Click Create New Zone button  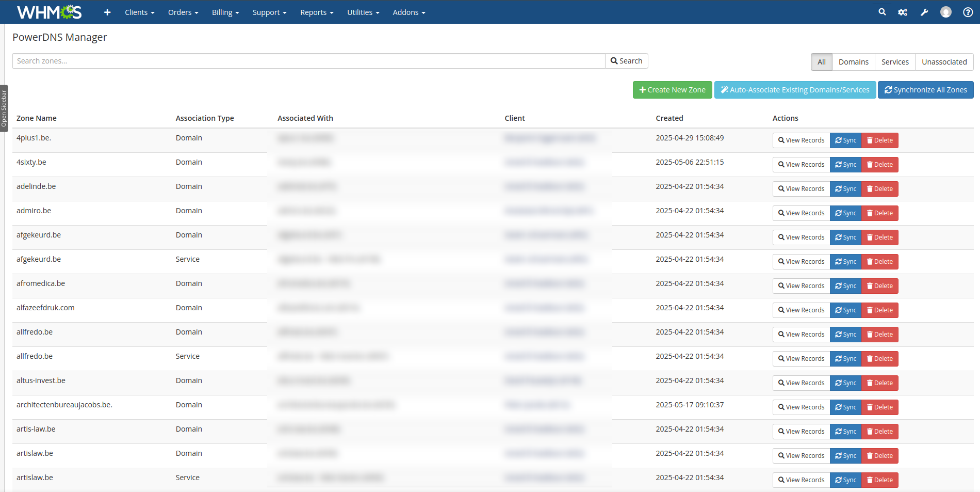click(x=672, y=90)
